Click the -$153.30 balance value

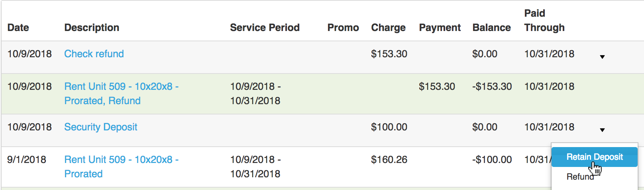pyautogui.click(x=492, y=86)
